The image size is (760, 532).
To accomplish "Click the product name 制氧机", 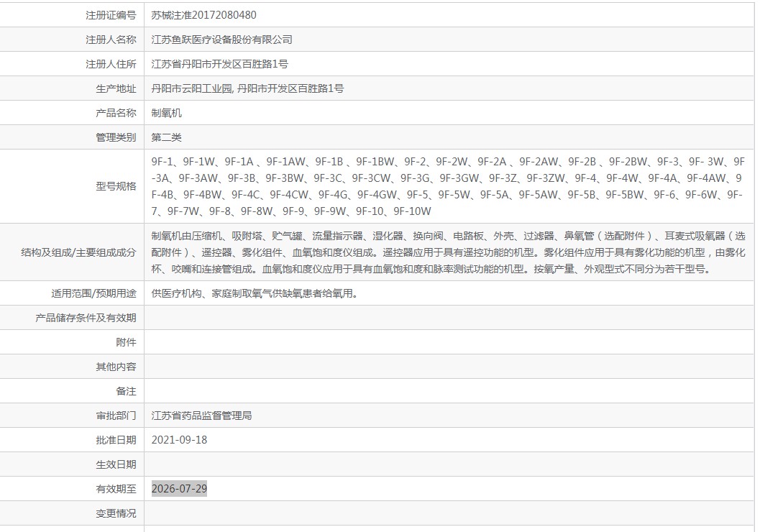I will click(166, 113).
